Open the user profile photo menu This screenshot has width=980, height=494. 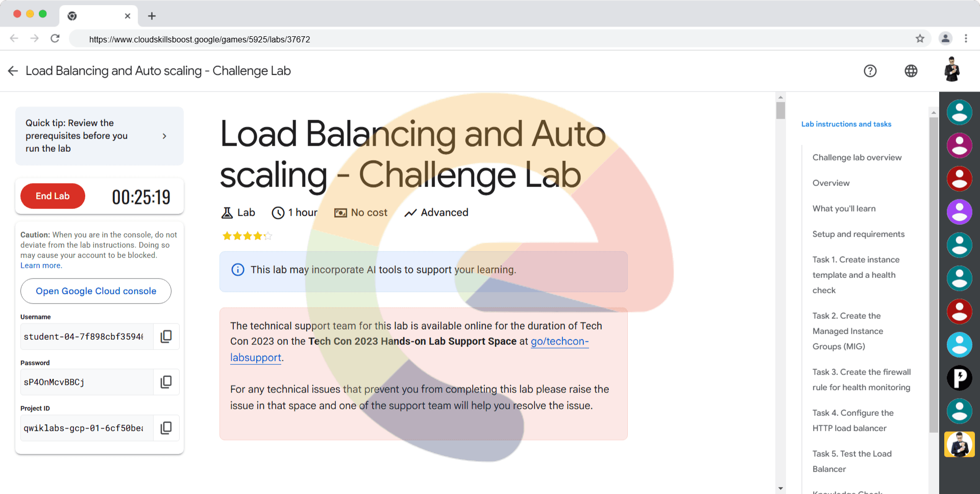(951, 70)
